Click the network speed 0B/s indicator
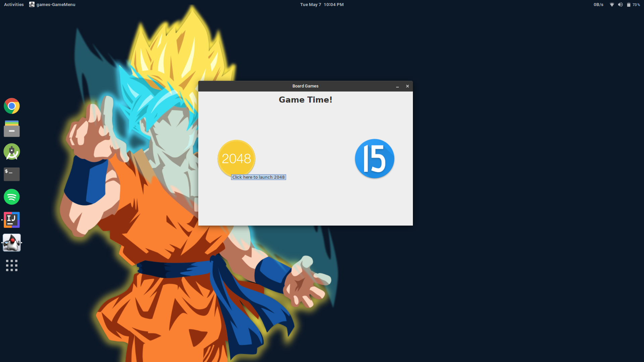The image size is (644, 362). pyautogui.click(x=598, y=4)
